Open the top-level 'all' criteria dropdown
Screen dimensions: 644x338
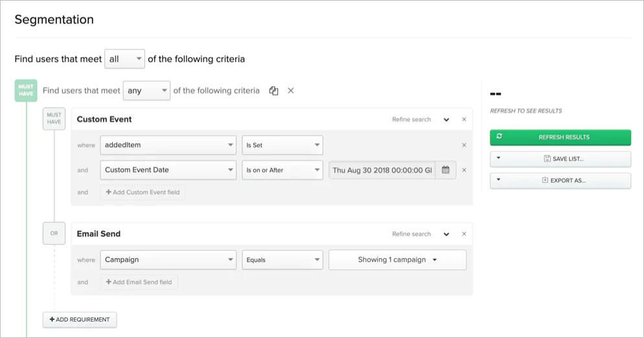[x=125, y=59]
